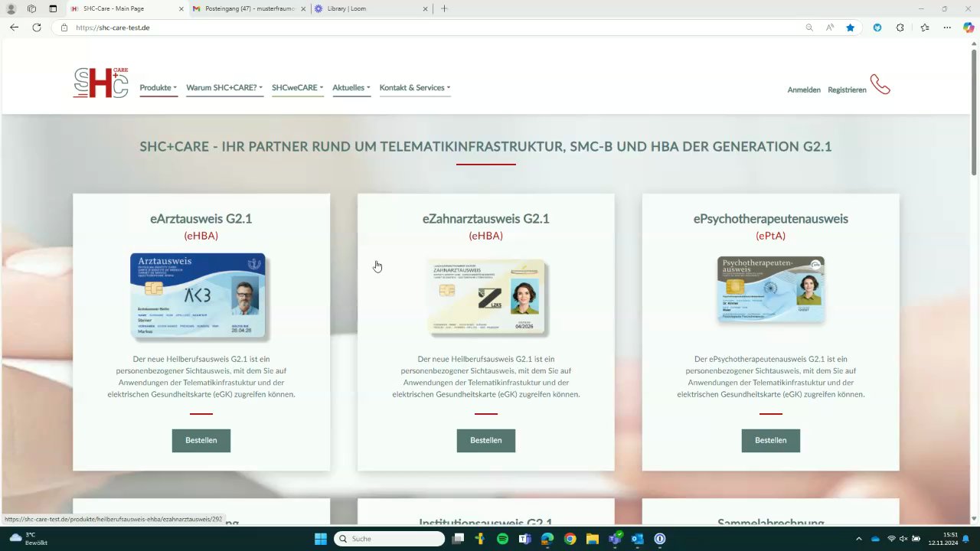Image resolution: width=980 pixels, height=551 pixels.
Task: Expand the Kontakt & Services menu
Action: (415, 88)
